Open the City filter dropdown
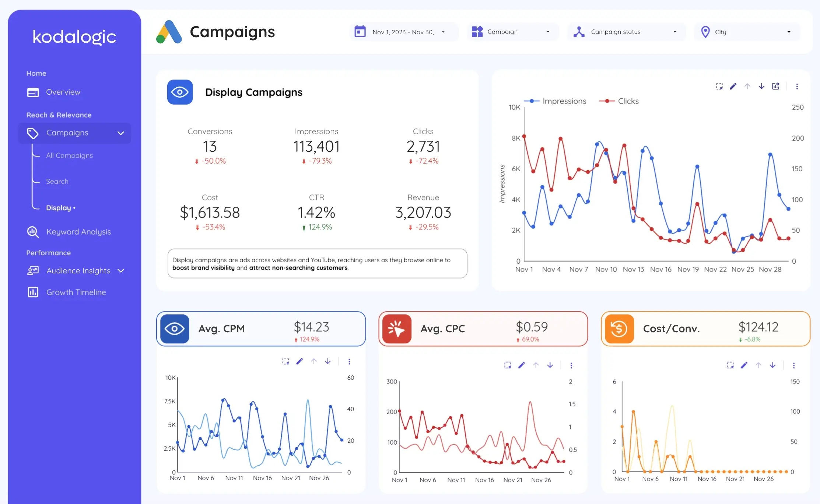 click(x=747, y=32)
